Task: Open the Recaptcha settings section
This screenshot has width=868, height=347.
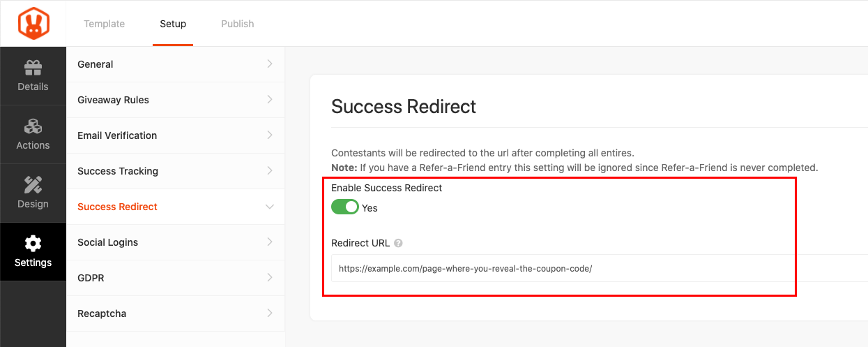Action: pyautogui.click(x=102, y=313)
